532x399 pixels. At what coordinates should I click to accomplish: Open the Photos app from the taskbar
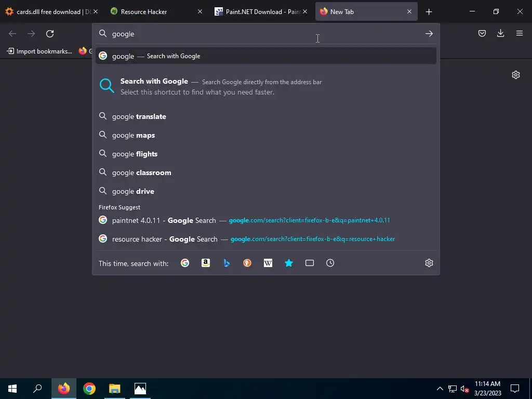coord(140,389)
